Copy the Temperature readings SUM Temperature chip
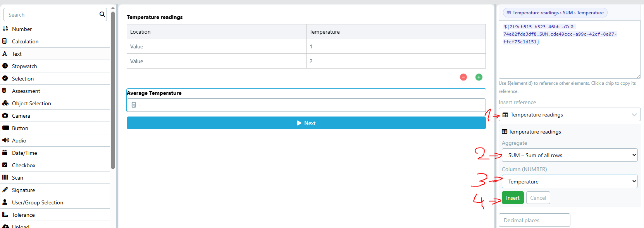644x228 pixels. click(555, 13)
